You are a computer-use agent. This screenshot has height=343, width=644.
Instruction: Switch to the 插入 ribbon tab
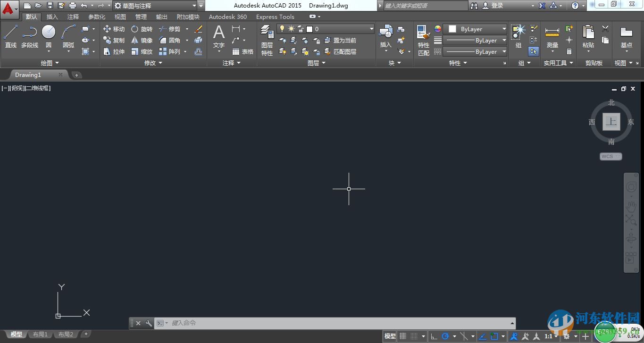pyautogui.click(x=52, y=17)
